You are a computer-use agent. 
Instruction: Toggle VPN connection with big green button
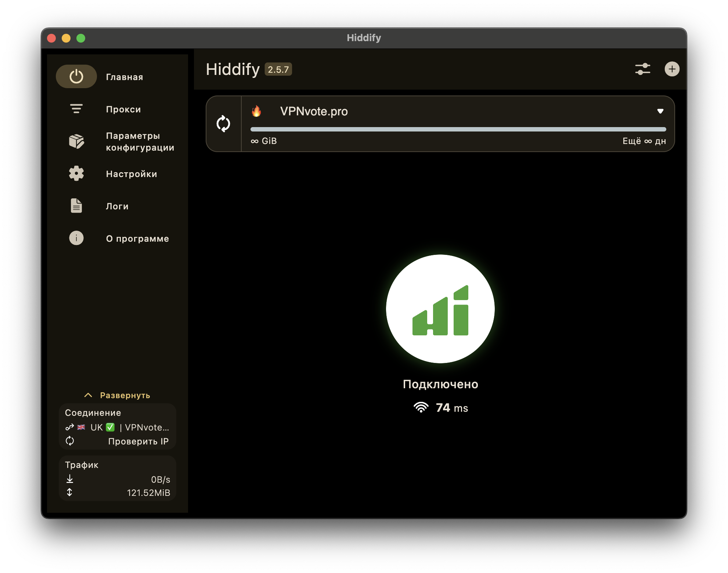click(x=440, y=309)
